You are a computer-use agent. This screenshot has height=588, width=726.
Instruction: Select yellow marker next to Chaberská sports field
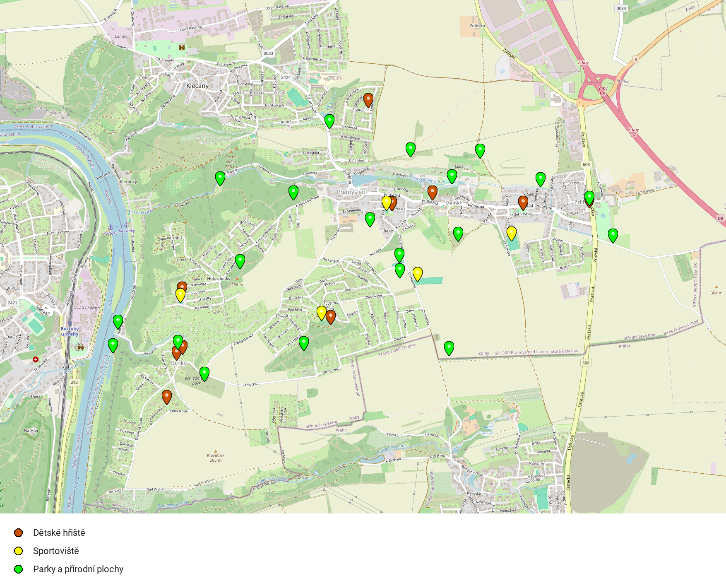pos(418,274)
